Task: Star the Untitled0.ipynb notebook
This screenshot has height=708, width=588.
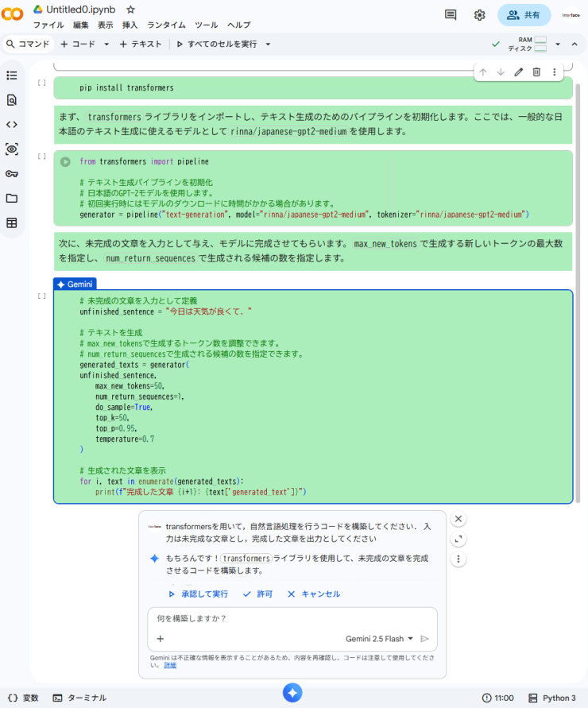Action: [130, 9]
